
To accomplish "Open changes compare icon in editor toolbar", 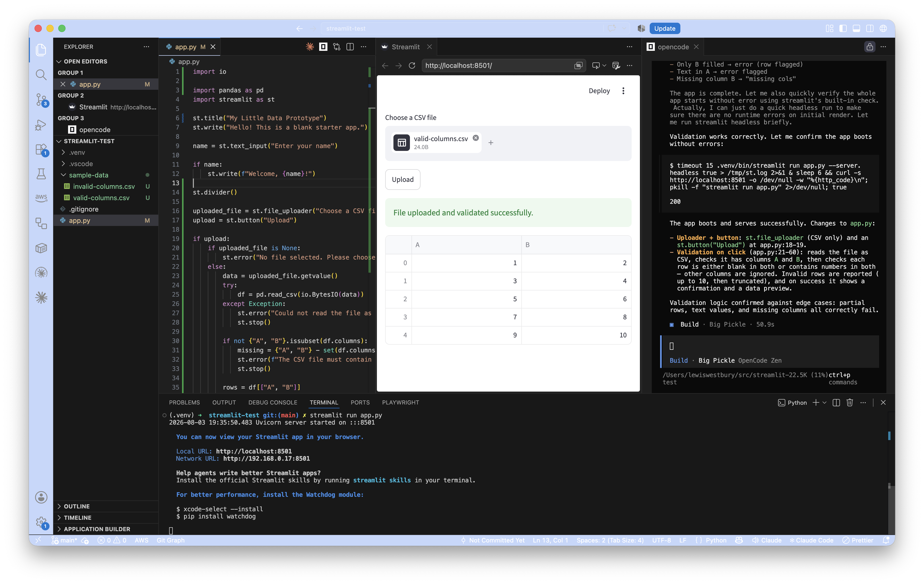I will tap(336, 47).
